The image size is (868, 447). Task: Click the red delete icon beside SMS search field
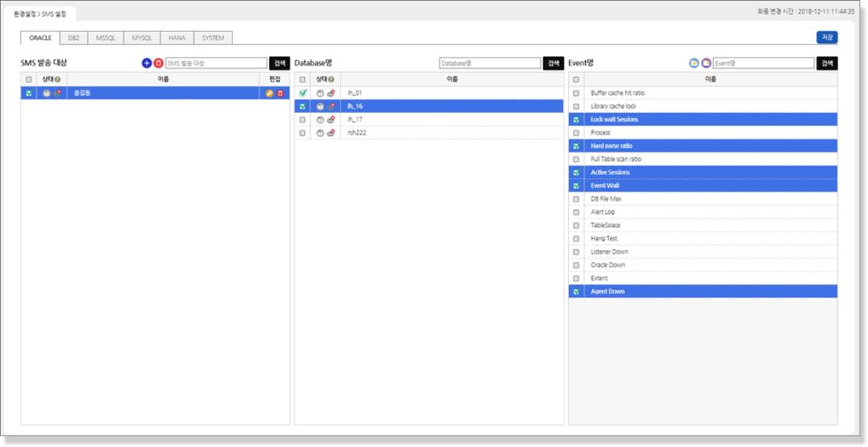[x=158, y=63]
